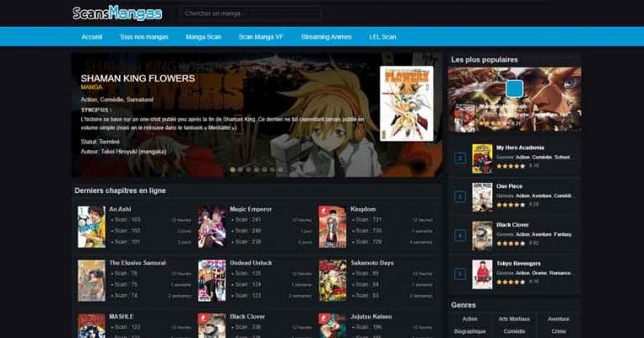This screenshot has height=338, width=644.
Task: Open the Accueil menu item
Action: [91, 37]
